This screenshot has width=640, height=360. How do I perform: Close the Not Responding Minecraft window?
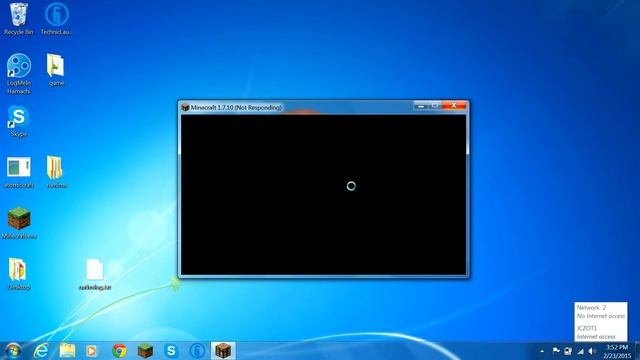(454, 106)
